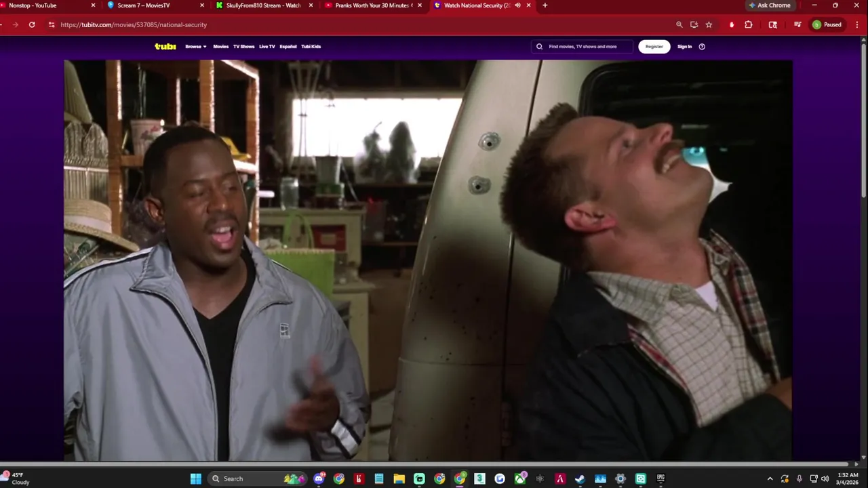This screenshot has width=868, height=488.
Task: Click the install app icon in address bar
Action: (694, 24)
